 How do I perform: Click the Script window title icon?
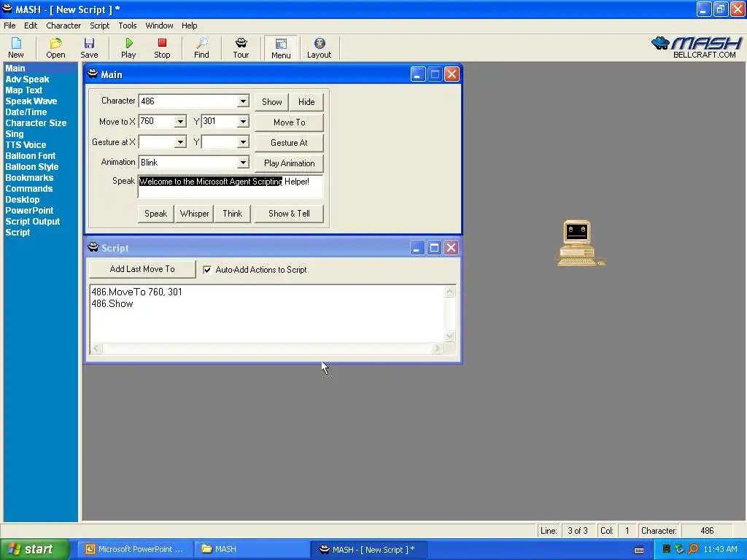pyautogui.click(x=93, y=248)
